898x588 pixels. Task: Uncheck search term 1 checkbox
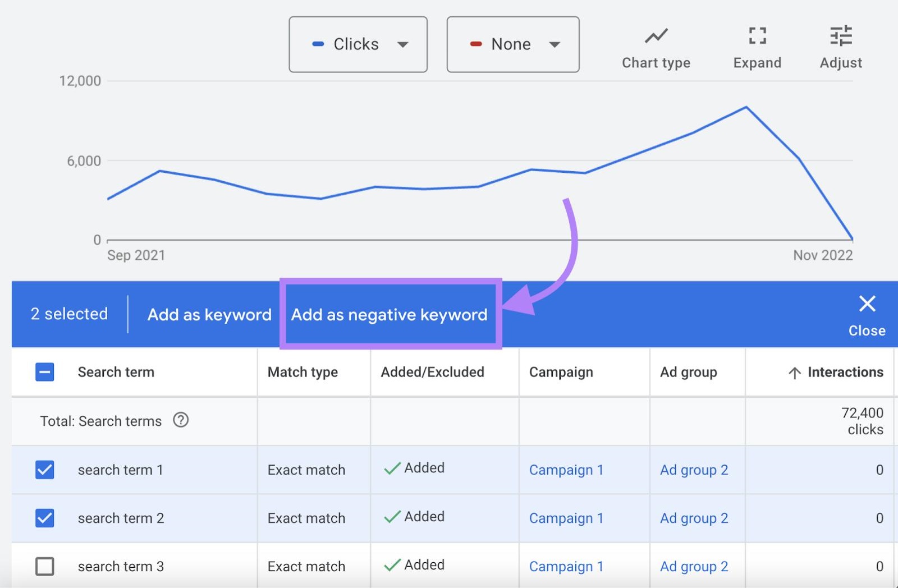click(x=45, y=470)
